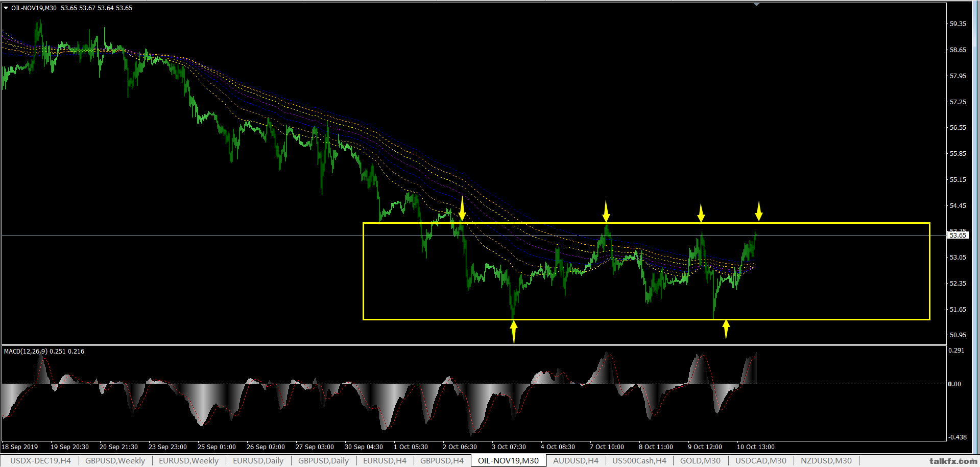Click the 57.95 price scale label

[x=958, y=76]
